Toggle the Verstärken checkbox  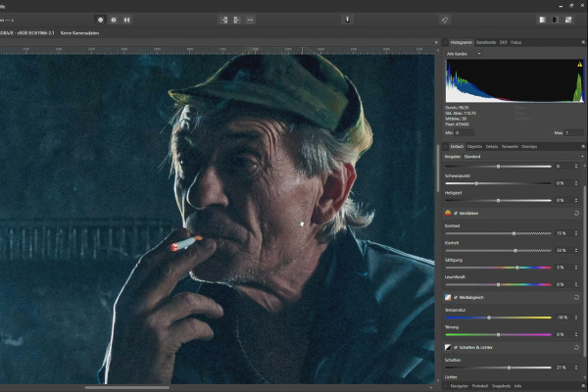click(456, 213)
